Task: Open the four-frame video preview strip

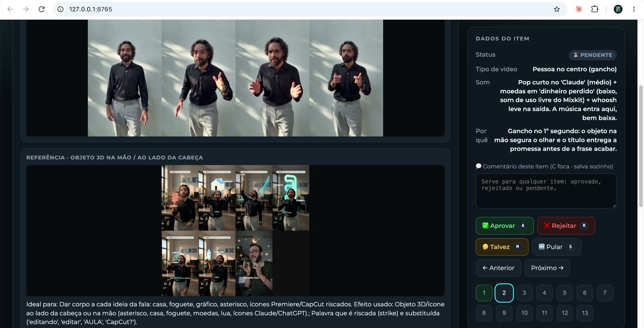Action: click(x=235, y=78)
